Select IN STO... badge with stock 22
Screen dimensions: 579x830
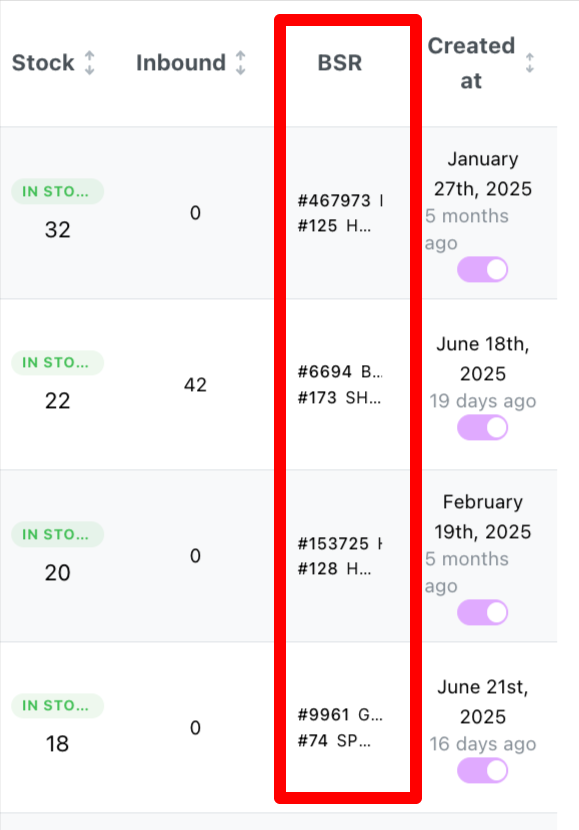point(57,363)
